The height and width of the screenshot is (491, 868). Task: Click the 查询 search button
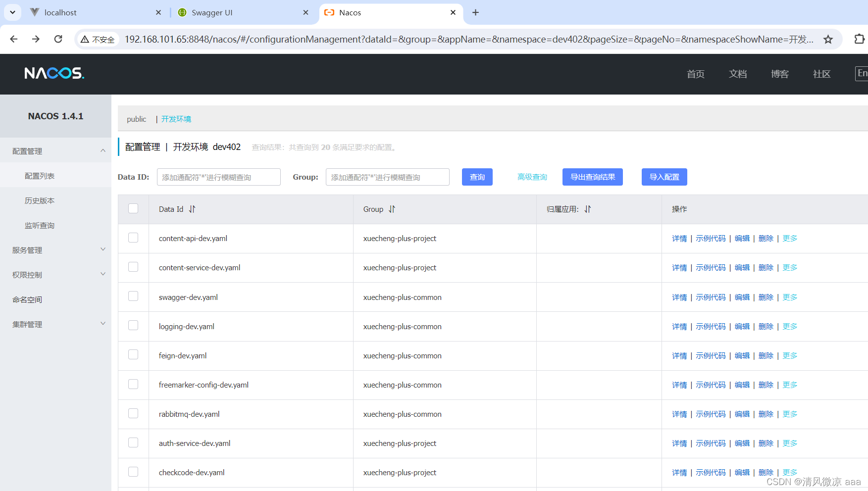477,177
